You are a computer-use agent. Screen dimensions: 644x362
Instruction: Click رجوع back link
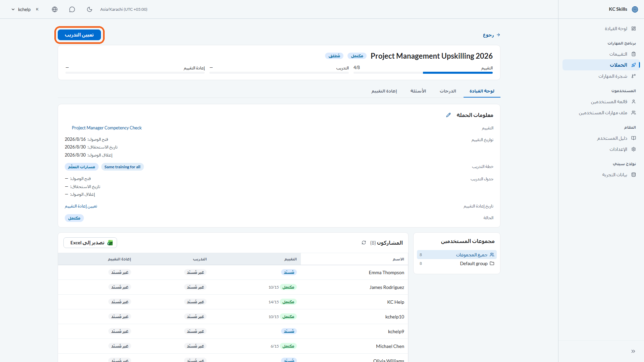click(x=492, y=35)
